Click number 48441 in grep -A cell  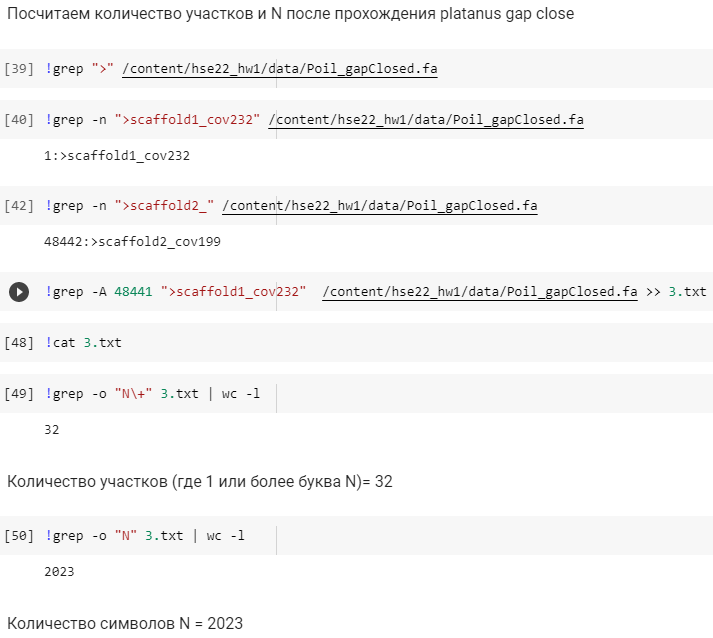pyautogui.click(x=133, y=291)
